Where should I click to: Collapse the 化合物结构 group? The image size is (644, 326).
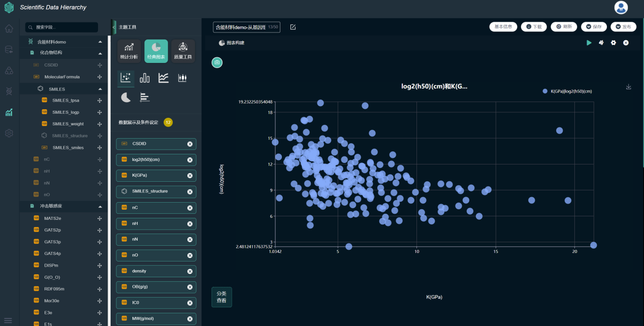[x=100, y=53]
